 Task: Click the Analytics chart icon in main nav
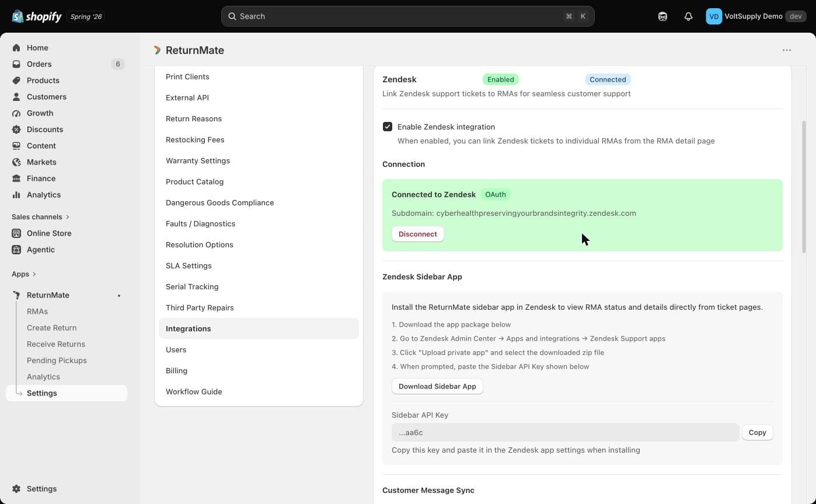pyautogui.click(x=16, y=195)
